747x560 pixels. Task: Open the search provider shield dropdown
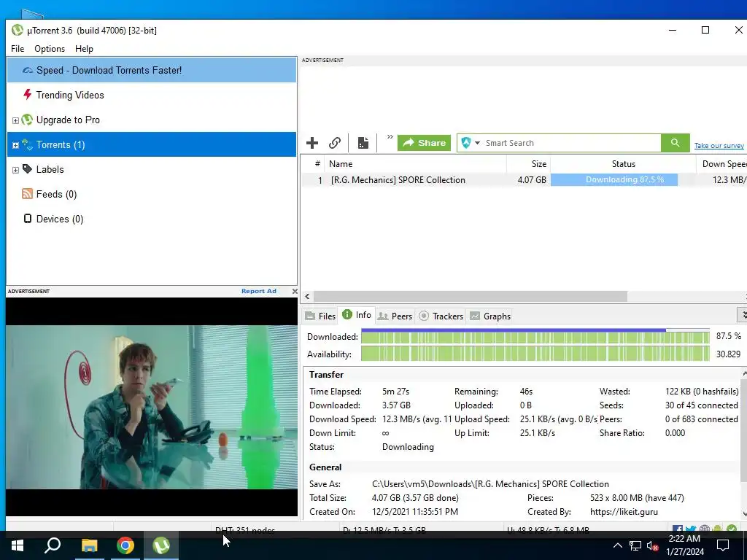coord(471,143)
